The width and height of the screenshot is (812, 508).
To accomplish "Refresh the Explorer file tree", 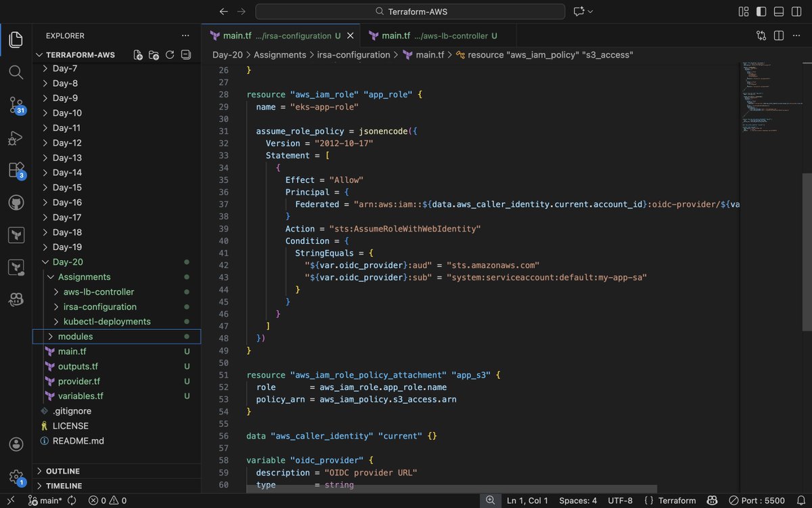I will click(170, 55).
